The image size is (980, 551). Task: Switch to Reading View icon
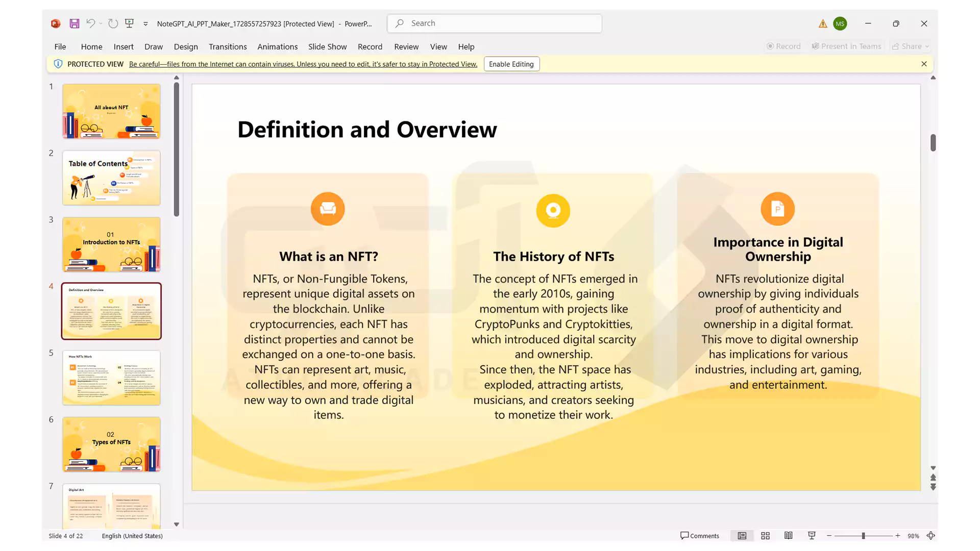(788, 536)
